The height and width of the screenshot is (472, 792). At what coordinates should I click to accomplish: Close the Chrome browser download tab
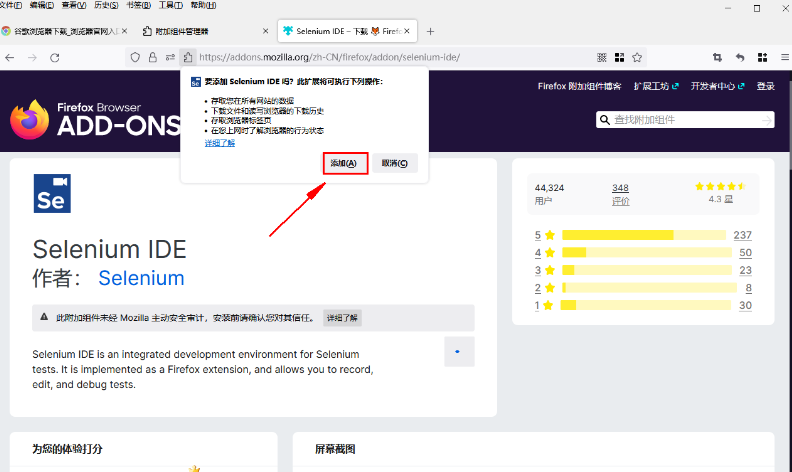pyautogui.click(x=125, y=31)
